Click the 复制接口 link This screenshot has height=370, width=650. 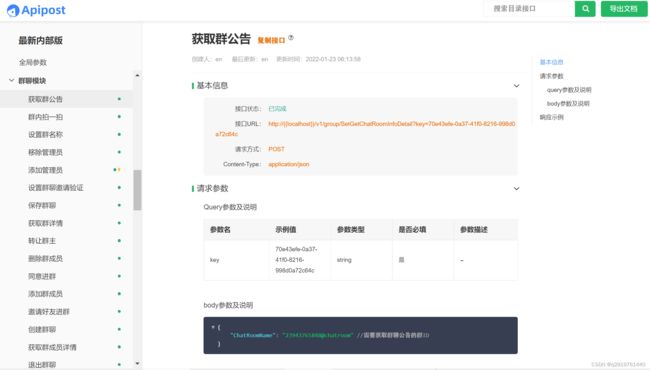click(272, 40)
